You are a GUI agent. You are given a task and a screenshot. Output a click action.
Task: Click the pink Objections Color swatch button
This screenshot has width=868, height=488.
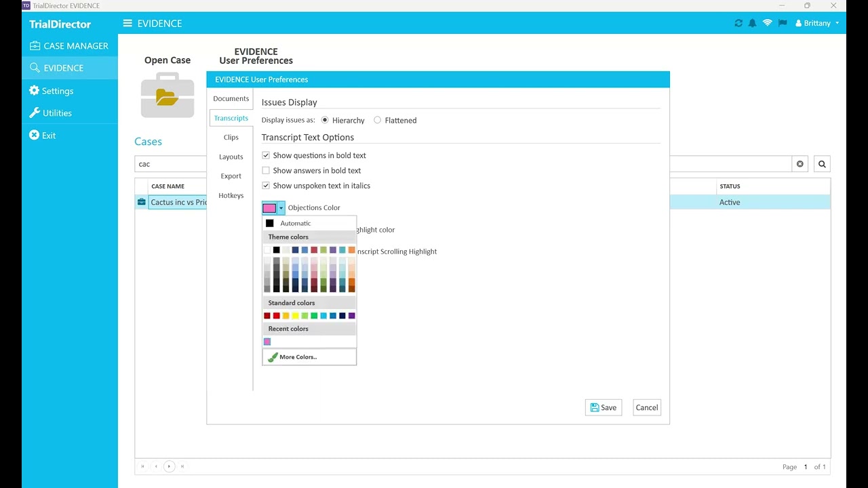click(269, 208)
